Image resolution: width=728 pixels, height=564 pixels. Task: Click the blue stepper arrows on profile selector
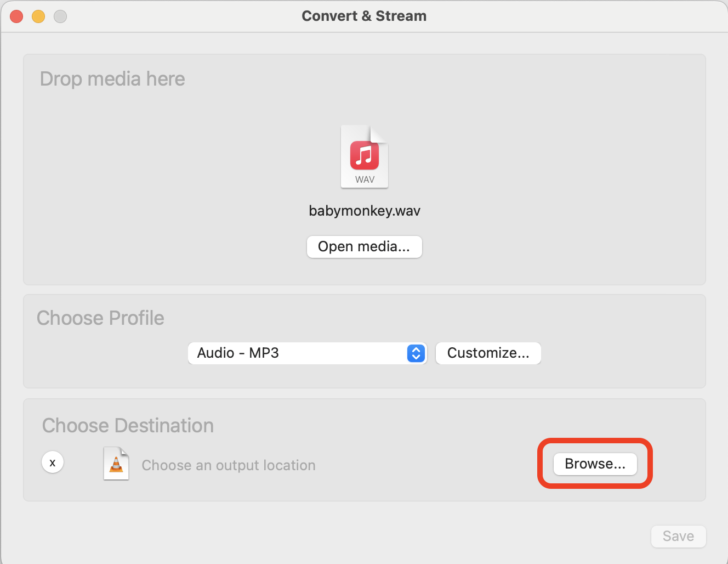416,353
